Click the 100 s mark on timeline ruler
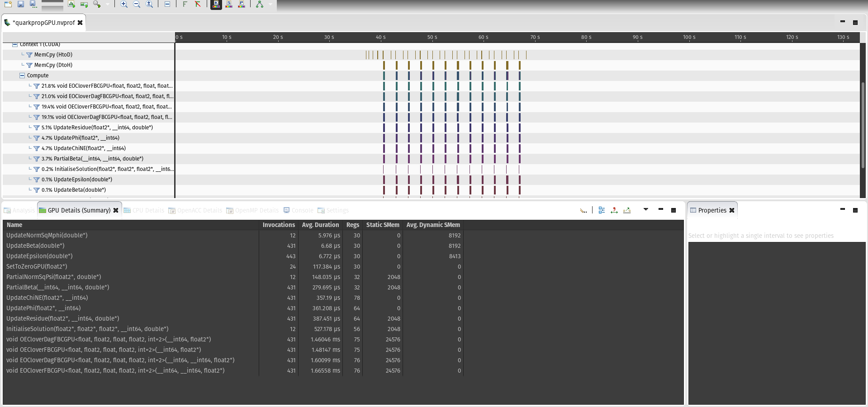The image size is (868, 407). pyautogui.click(x=689, y=37)
